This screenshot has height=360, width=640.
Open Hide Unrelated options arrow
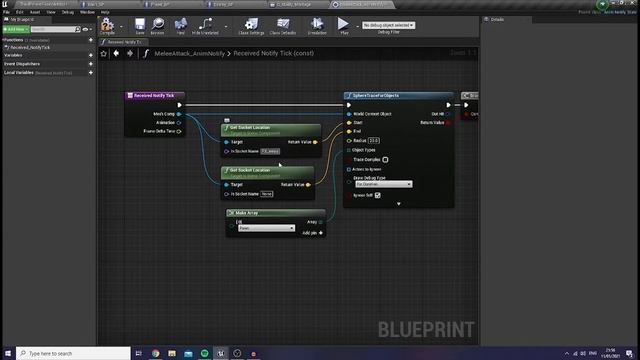click(x=226, y=27)
